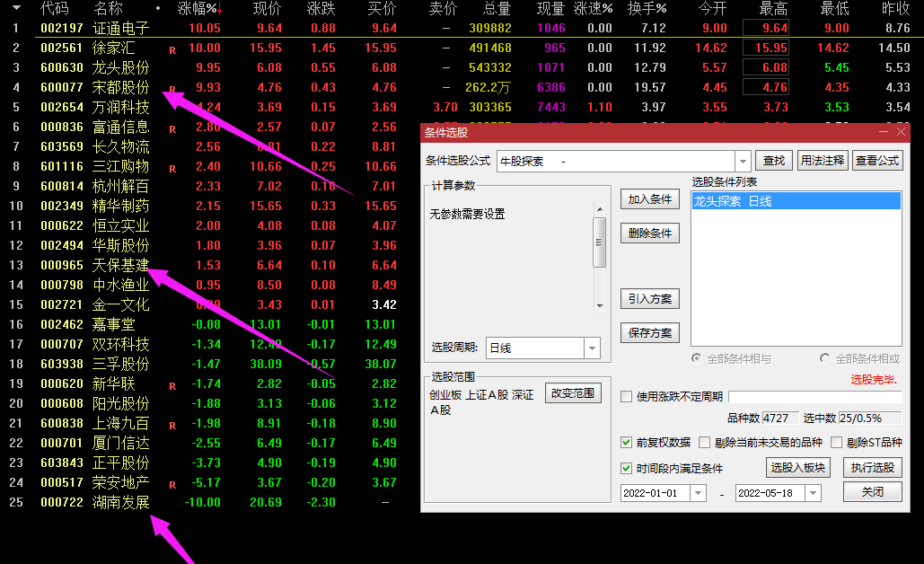Sort by the 代码 column header
924x564 pixels.
(54, 8)
